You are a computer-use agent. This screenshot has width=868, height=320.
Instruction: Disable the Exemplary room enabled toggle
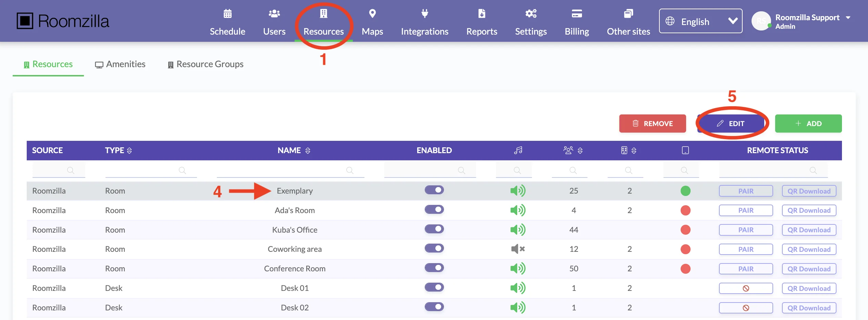434,190
